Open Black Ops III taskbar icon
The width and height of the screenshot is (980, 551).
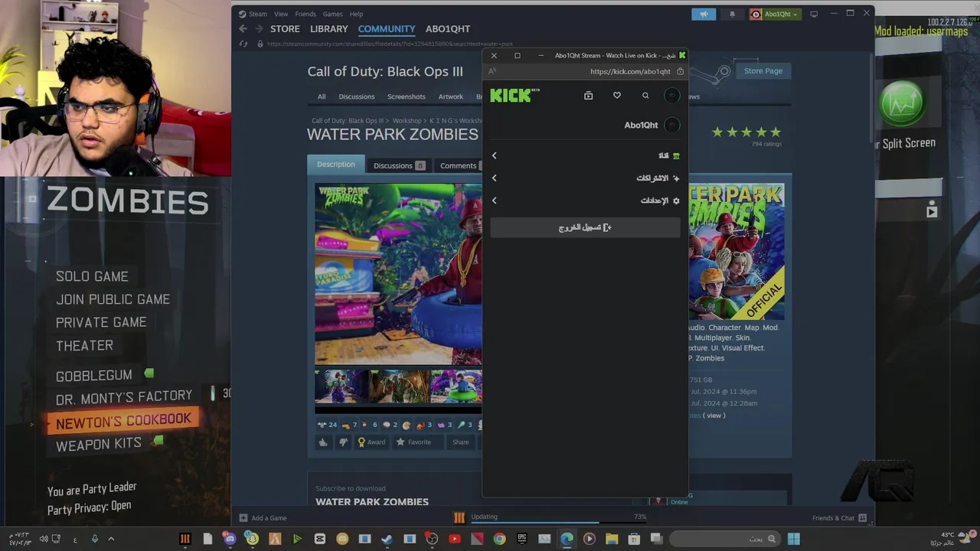click(x=185, y=539)
